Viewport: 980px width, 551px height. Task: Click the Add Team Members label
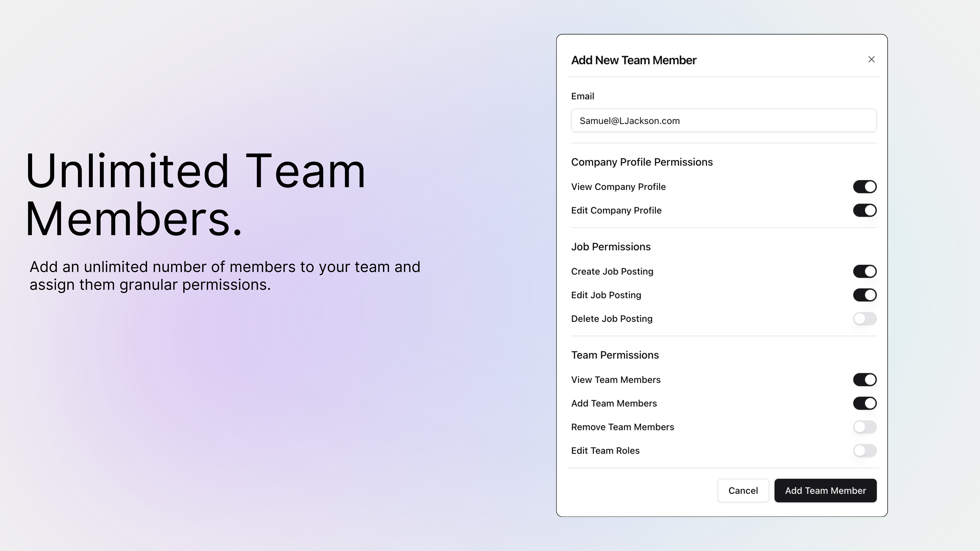click(614, 403)
